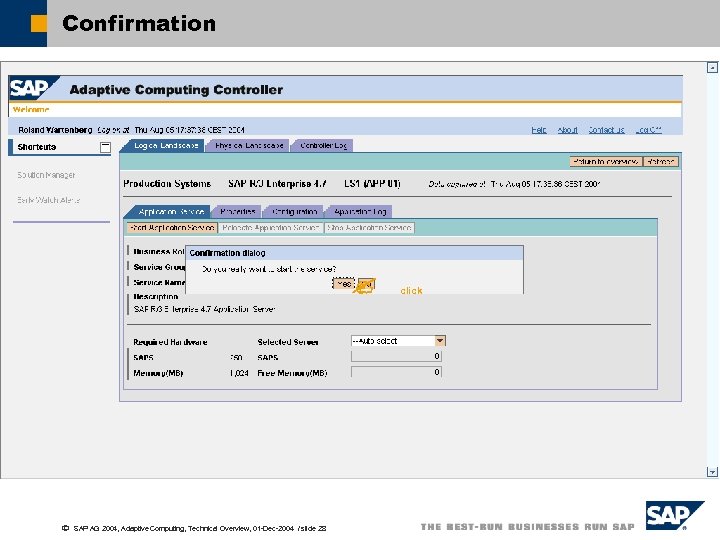The height and width of the screenshot is (540, 720).
Task: Open the Help link
Action: (539, 130)
